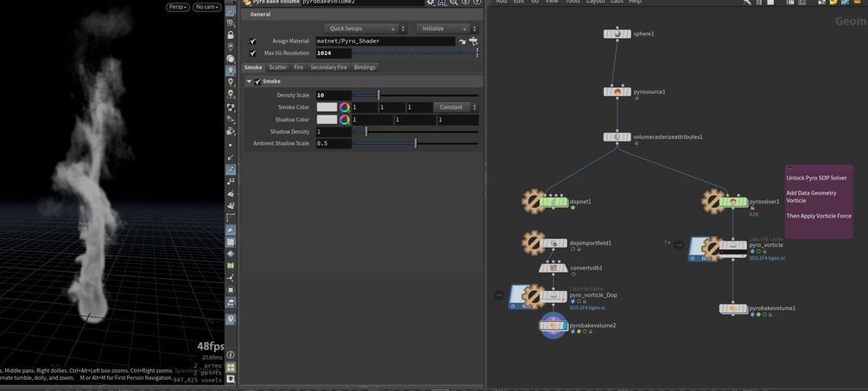
Task: Click the sphere1 node
Action: coord(618,35)
